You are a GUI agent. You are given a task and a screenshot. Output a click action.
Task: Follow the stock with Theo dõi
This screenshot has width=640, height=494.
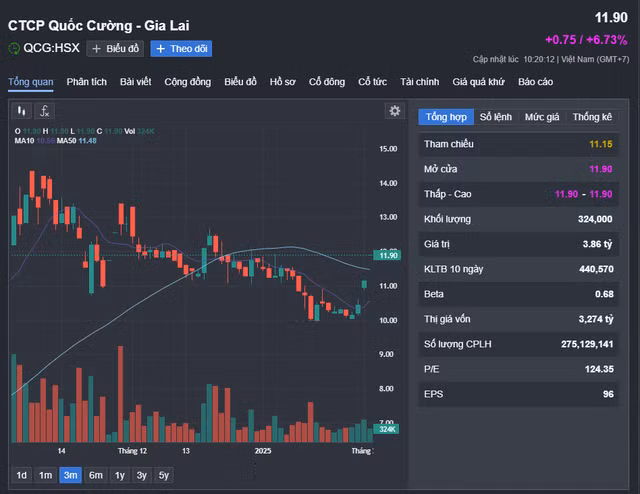pyautogui.click(x=181, y=48)
